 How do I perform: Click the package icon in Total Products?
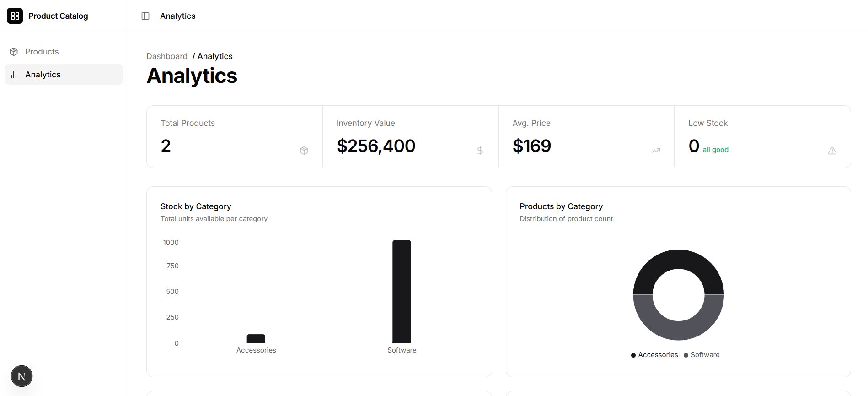(304, 151)
